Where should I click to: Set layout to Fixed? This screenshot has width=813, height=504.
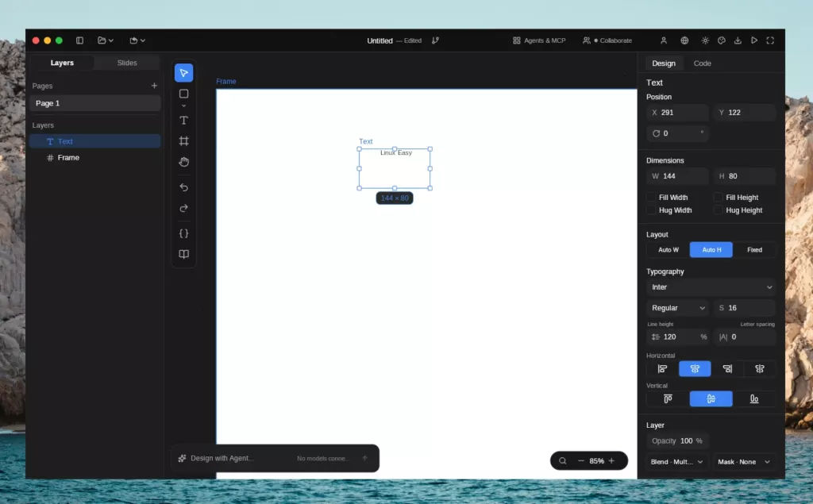pos(754,250)
